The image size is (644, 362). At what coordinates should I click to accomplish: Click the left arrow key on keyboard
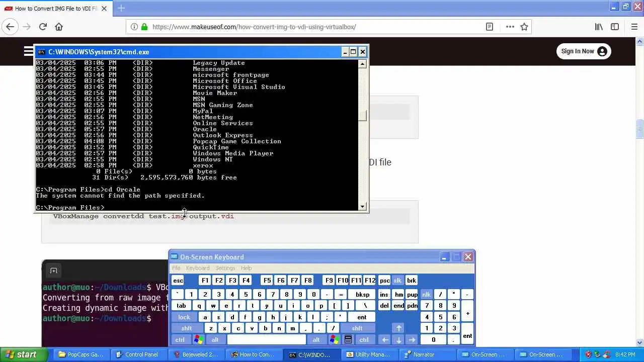[384, 340]
